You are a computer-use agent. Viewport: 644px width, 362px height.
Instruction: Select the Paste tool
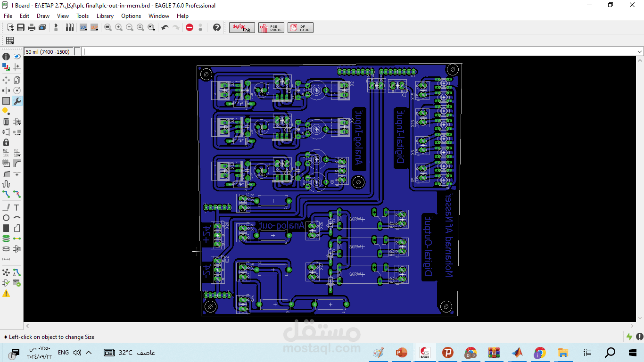[x=6, y=111]
